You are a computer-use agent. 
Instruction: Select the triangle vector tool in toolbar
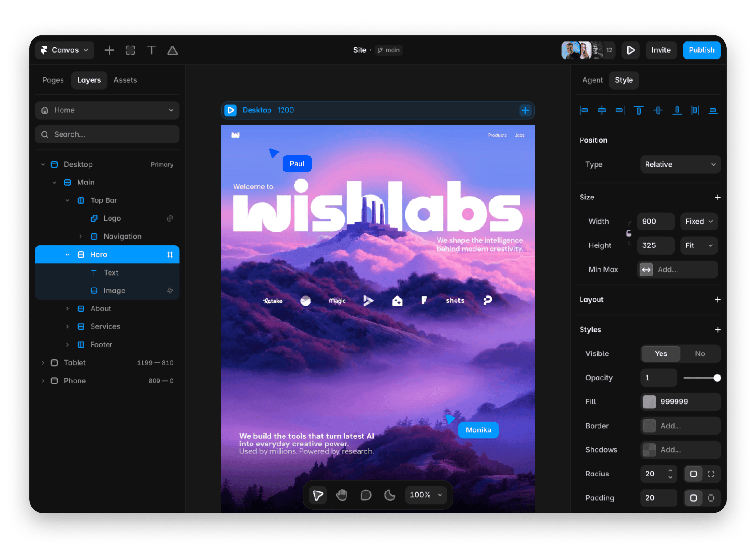(173, 50)
